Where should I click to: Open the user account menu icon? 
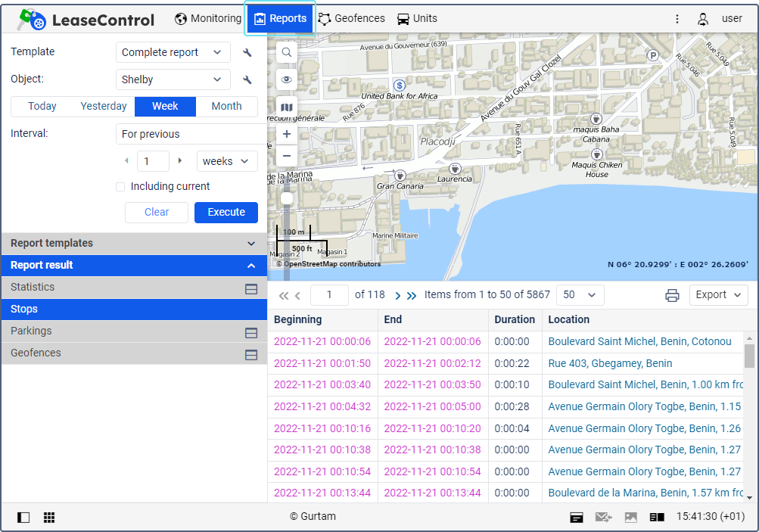click(x=703, y=19)
